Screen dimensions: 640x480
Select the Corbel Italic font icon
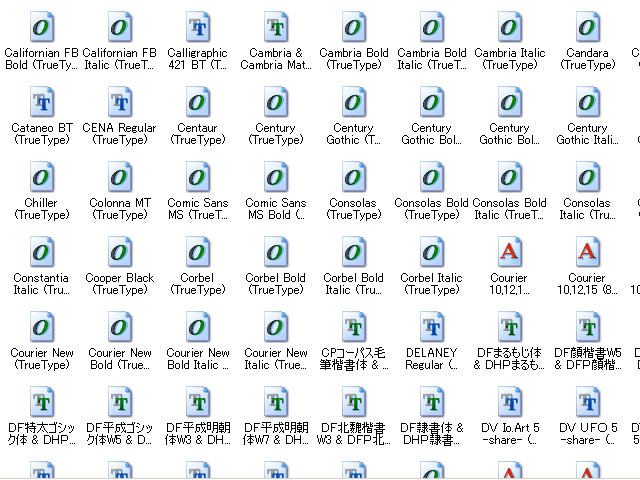coord(431,252)
